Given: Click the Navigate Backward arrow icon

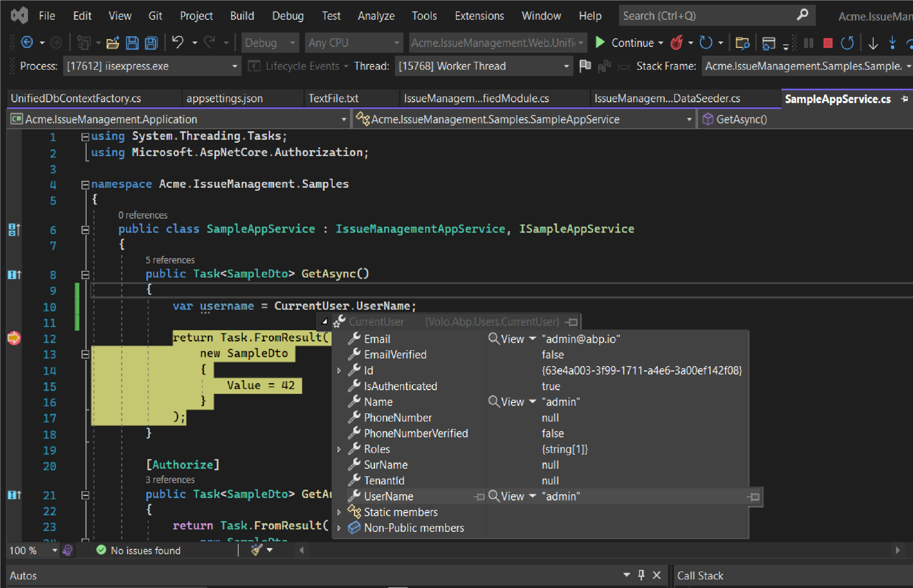Looking at the screenshot, I should [27, 42].
